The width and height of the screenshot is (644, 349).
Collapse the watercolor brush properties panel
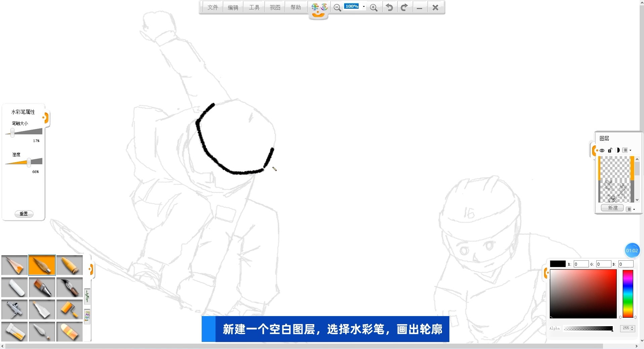point(45,118)
